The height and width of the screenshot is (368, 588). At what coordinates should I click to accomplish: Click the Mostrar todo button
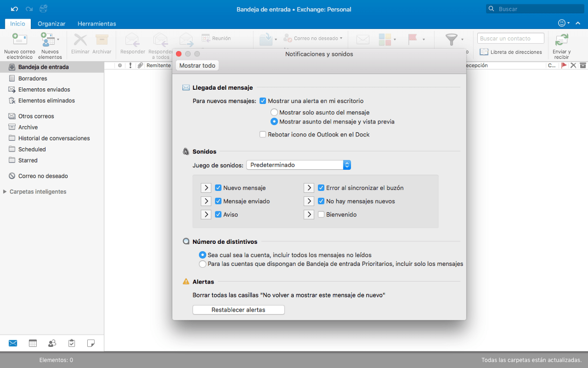point(197,65)
